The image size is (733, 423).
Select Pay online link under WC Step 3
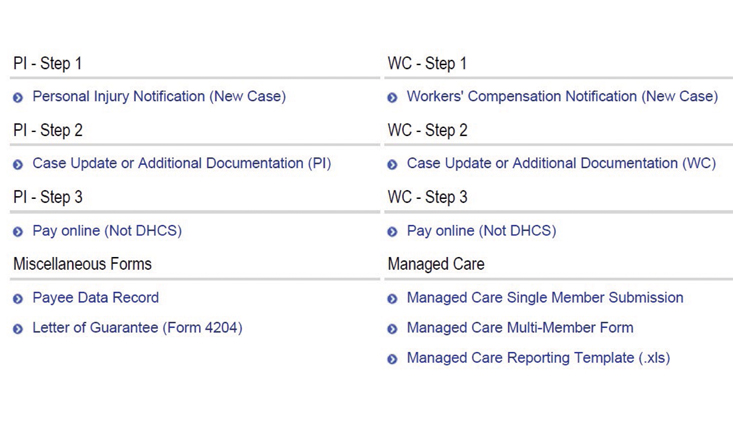[481, 231]
